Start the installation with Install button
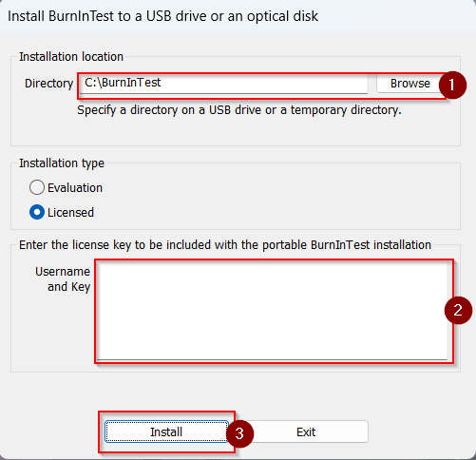Viewport: 476px width, 460px height. [166, 431]
